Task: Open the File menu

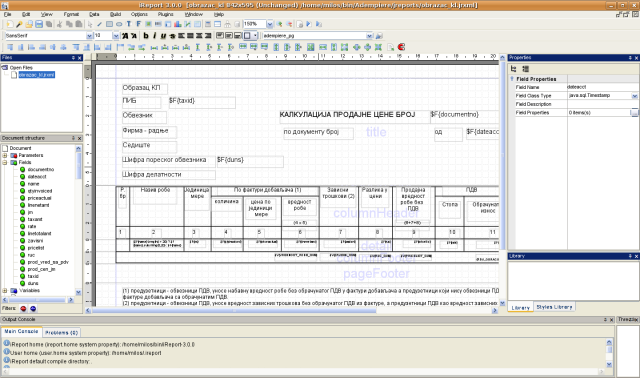Action: click(8, 14)
